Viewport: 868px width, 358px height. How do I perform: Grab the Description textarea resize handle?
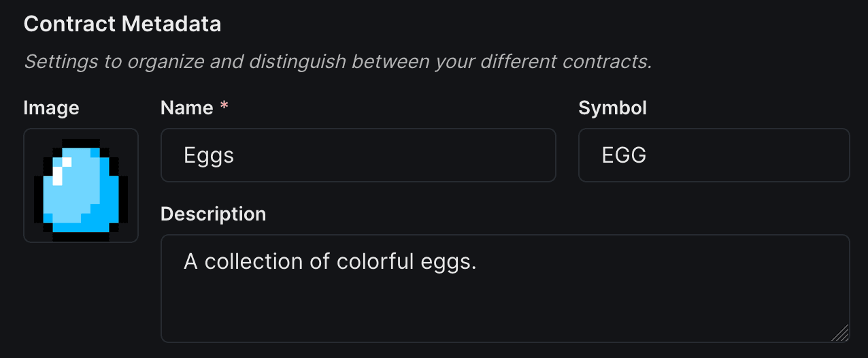tap(841, 333)
